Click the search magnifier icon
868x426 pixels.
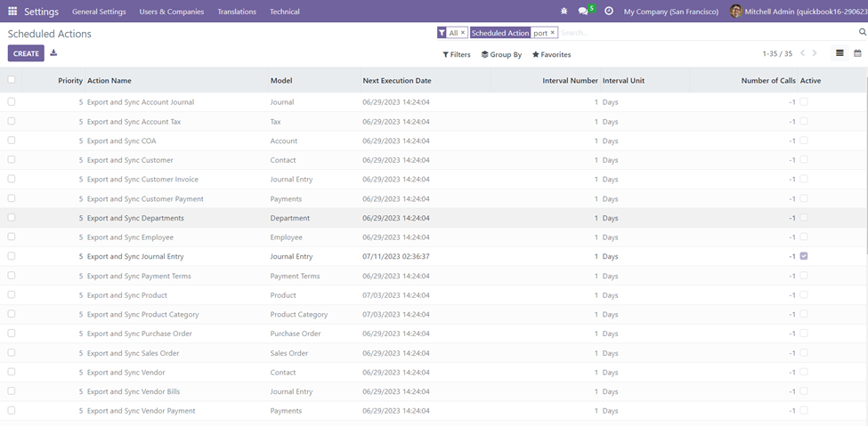pyautogui.click(x=862, y=32)
